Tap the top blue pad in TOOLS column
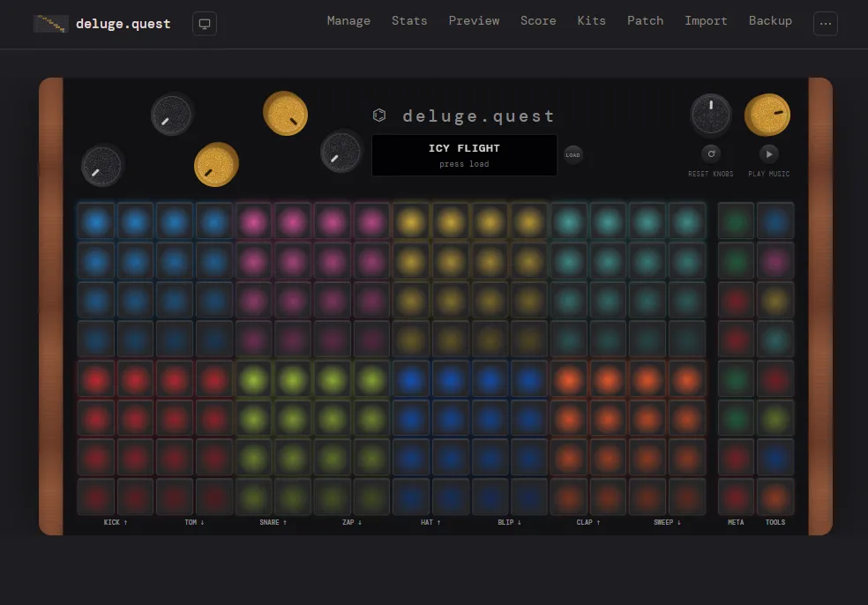 (x=775, y=221)
